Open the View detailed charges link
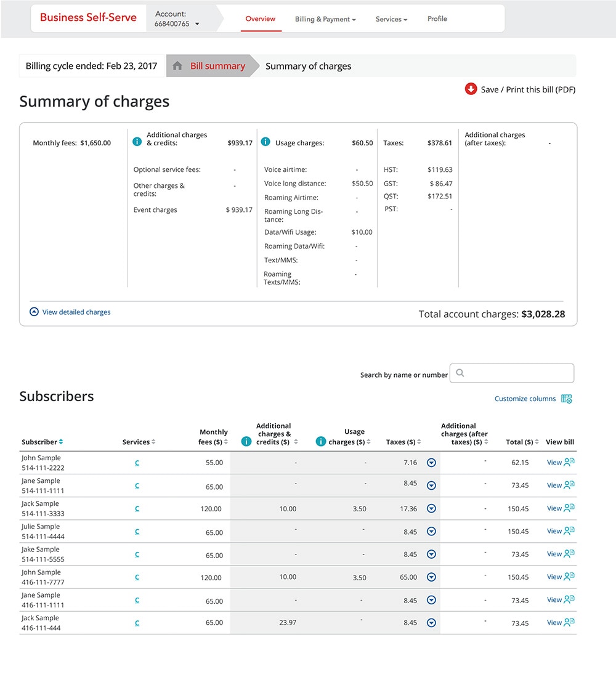The height and width of the screenshot is (690, 616). (x=76, y=312)
